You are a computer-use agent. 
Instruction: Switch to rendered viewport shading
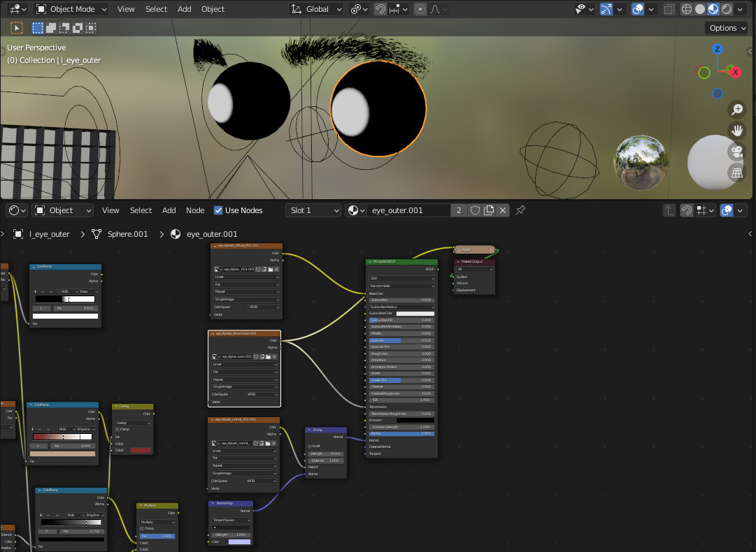click(727, 9)
